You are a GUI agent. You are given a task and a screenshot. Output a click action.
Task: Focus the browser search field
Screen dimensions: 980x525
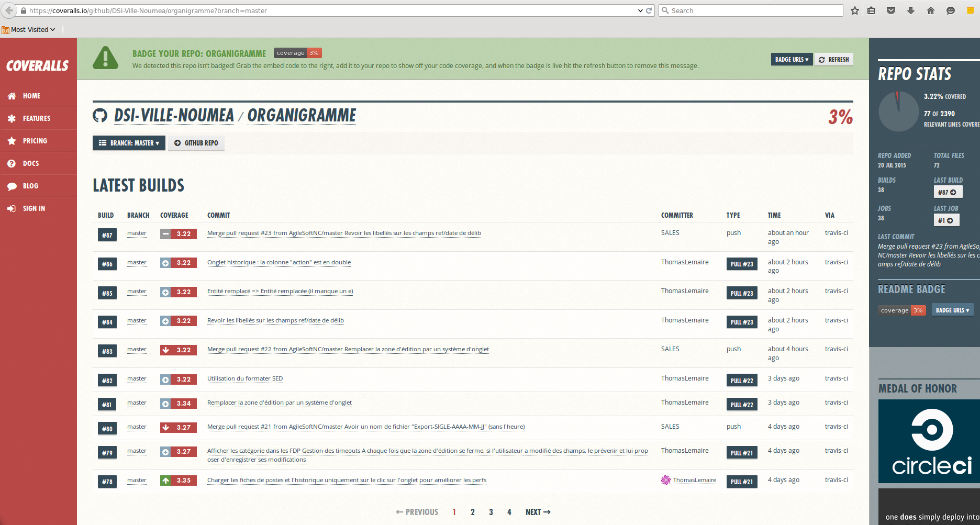click(x=751, y=10)
